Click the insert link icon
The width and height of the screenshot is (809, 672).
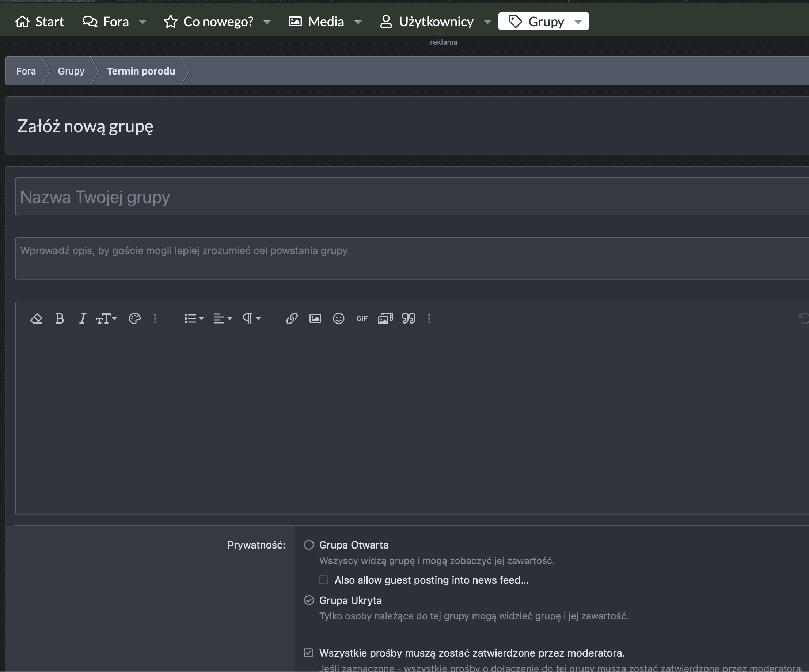292,319
